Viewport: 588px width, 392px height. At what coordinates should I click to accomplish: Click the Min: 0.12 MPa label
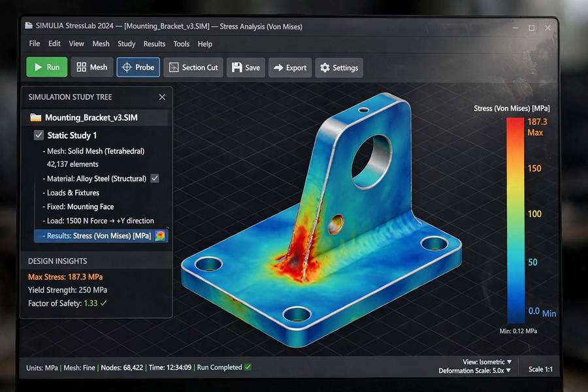pyautogui.click(x=518, y=331)
